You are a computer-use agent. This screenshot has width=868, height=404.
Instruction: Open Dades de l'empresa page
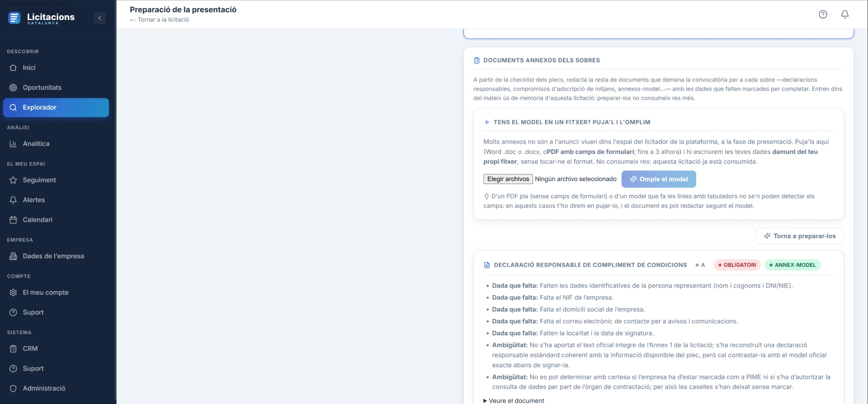point(56,256)
